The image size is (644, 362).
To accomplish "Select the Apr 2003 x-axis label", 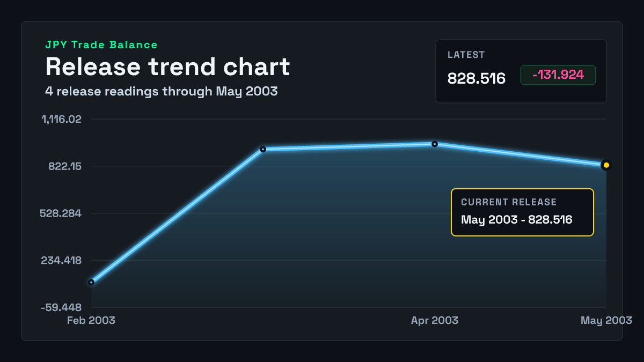I will [x=435, y=321].
